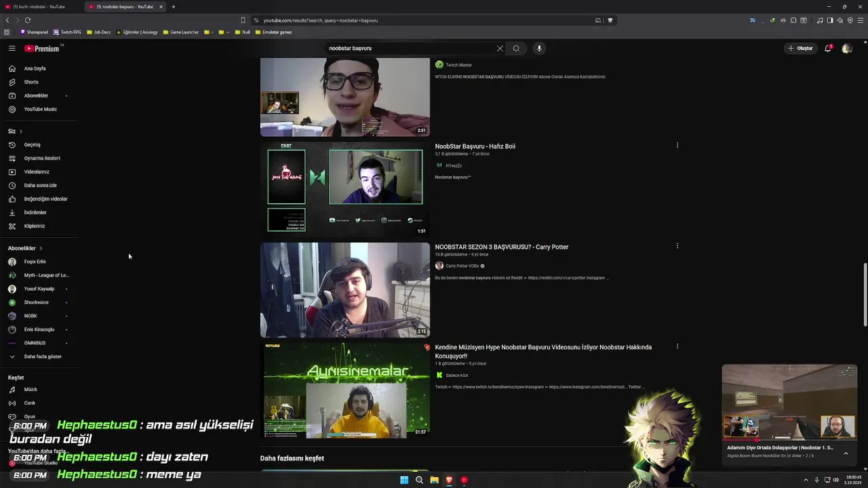Click the İndirilenler download icon
Image resolution: width=868 pixels, height=488 pixels.
(x=12, y=212)
